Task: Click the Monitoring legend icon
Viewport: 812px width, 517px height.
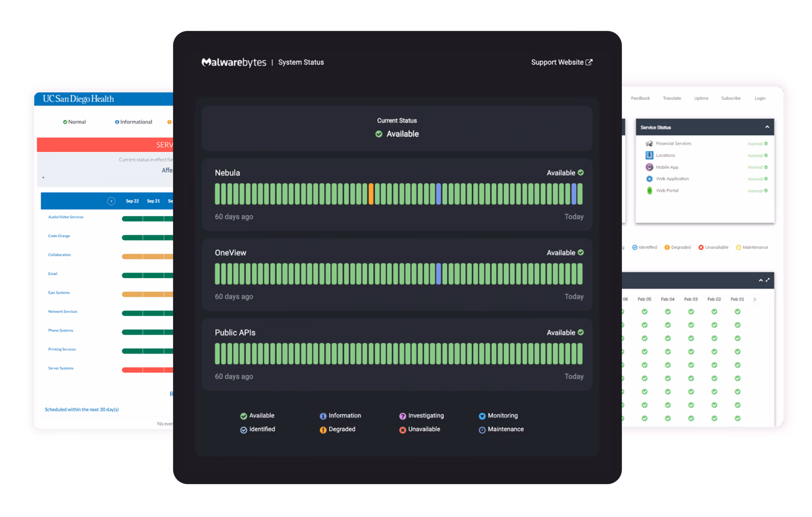Action: coord(482,416)
